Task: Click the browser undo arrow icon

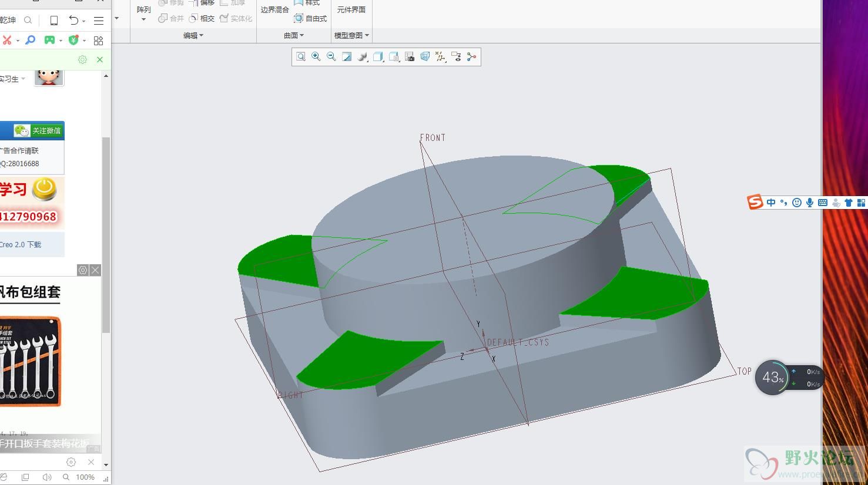Action: (x=73, y=21)
